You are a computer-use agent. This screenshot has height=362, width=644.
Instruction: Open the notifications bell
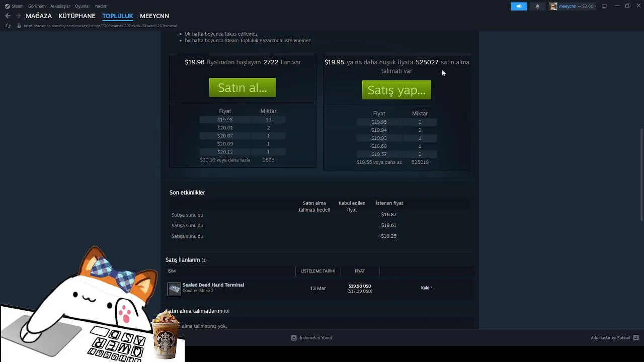point(537,6)
